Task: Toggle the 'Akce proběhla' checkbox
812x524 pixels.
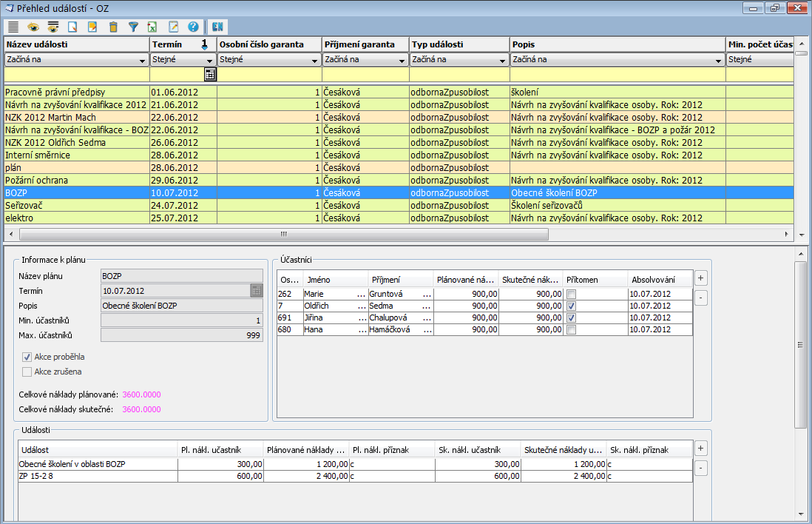Action: tap(27, 357)
